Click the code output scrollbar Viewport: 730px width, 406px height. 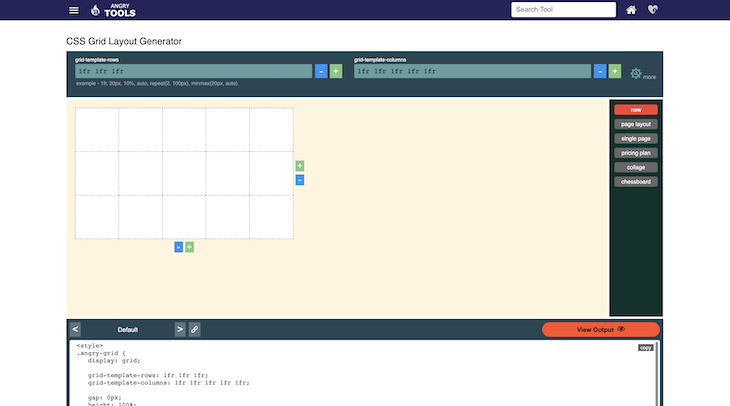657,374
